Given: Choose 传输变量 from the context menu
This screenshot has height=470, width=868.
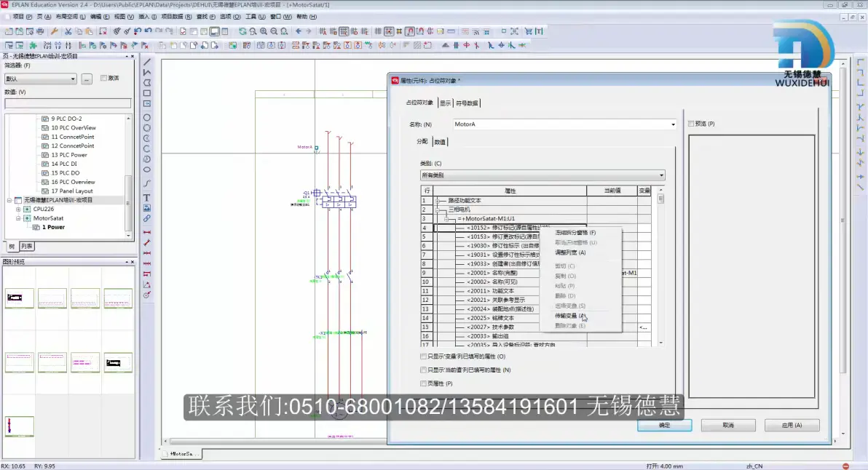Looking at the screenshot, I should pos(570,316).
